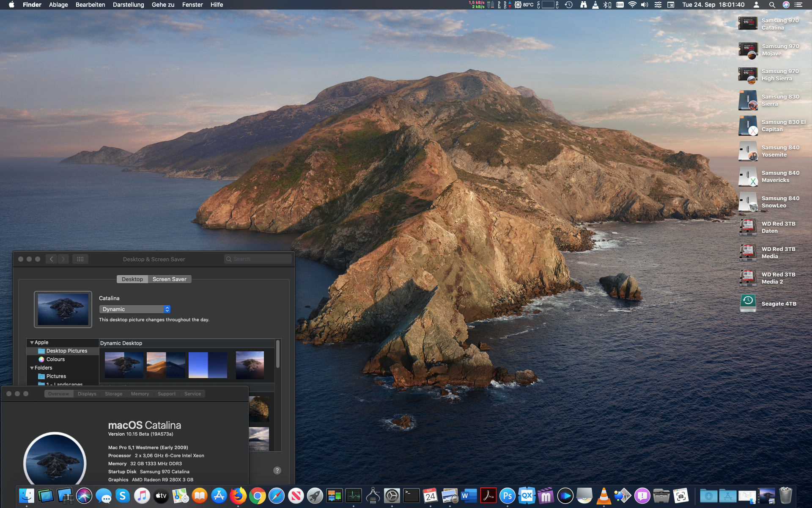Collapse the Folders group in sidebar
812x508 pixels.
click(32, 368)
